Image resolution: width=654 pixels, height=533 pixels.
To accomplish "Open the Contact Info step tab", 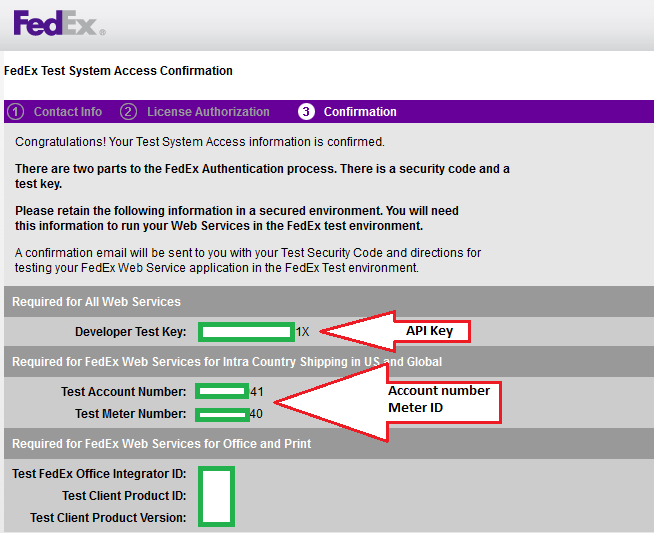I will (x=68, y=112).
